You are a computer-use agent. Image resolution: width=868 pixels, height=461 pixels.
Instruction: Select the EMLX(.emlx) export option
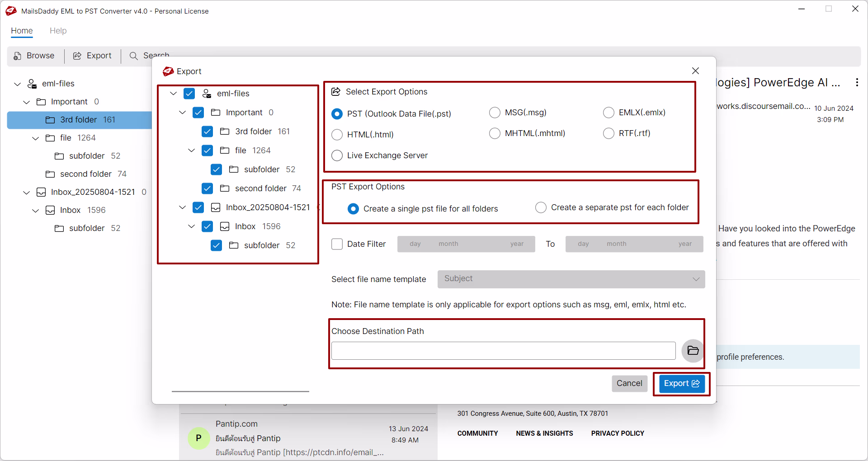pyautogui.click(x=609, y=113)
